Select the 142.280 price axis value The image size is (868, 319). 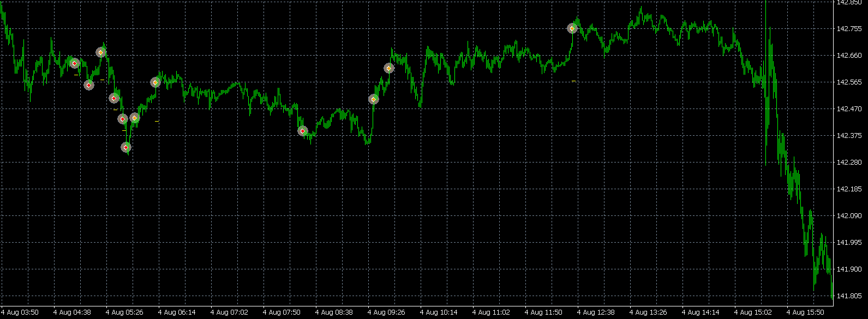(x=848, y=162)
